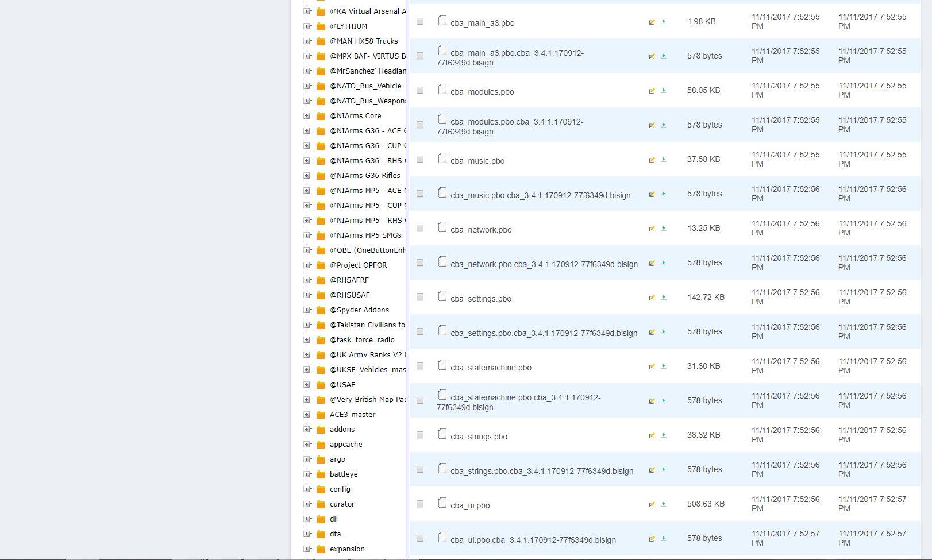
Task: Open the pencil edit icon for cba_network.pbo
Action: tap(652, 229)
